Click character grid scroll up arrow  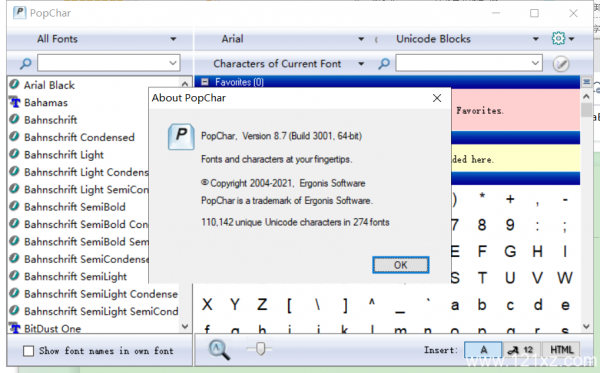point(586,97)
